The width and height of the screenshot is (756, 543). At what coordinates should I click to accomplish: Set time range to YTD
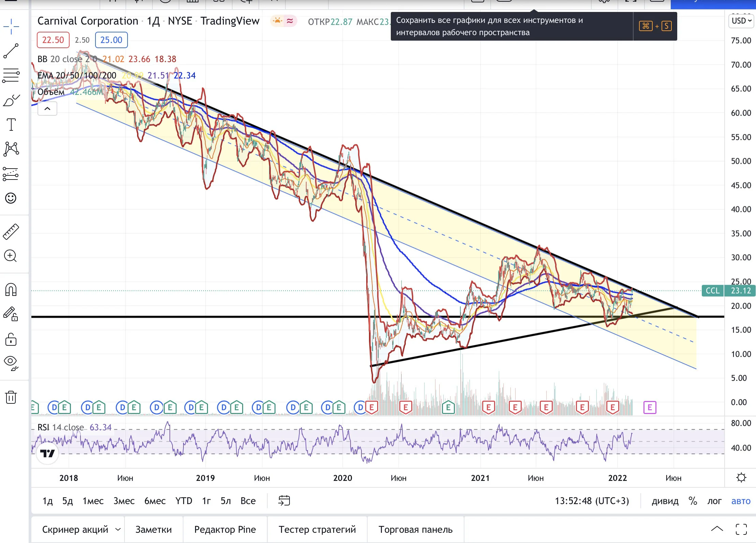click(184, 501)
